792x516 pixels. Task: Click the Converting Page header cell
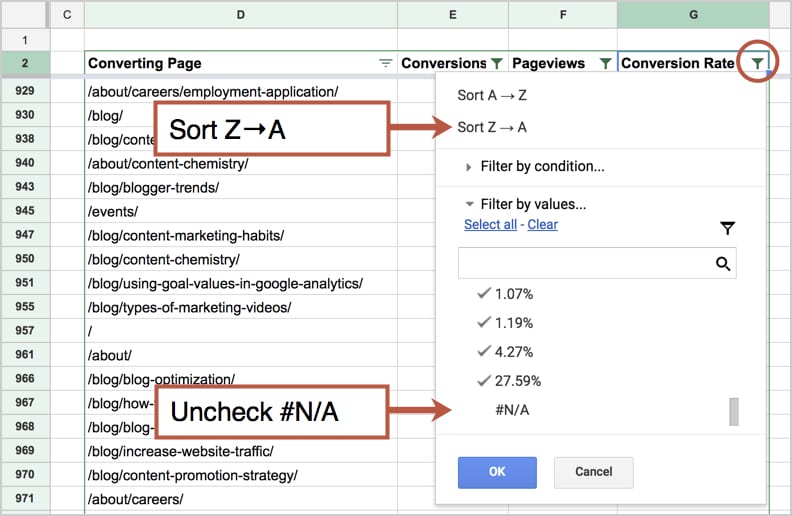click(241, 64)
